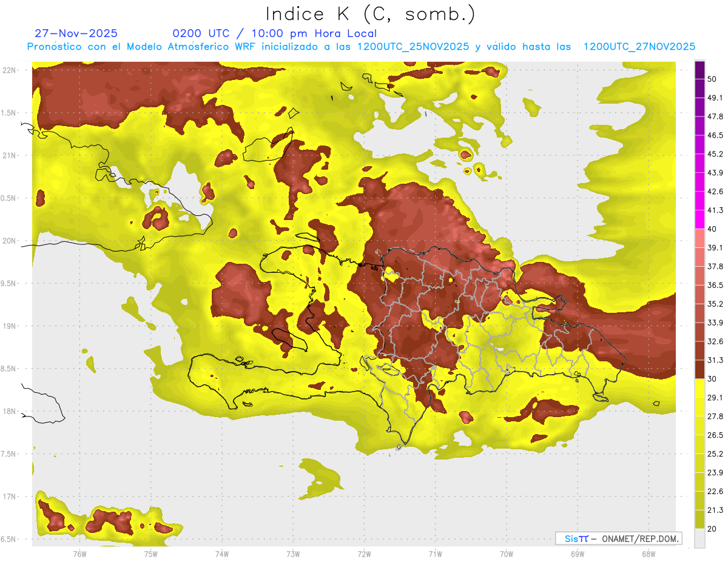
Task: Click the colorbar value "31.3"
Action: click(715, 360)
